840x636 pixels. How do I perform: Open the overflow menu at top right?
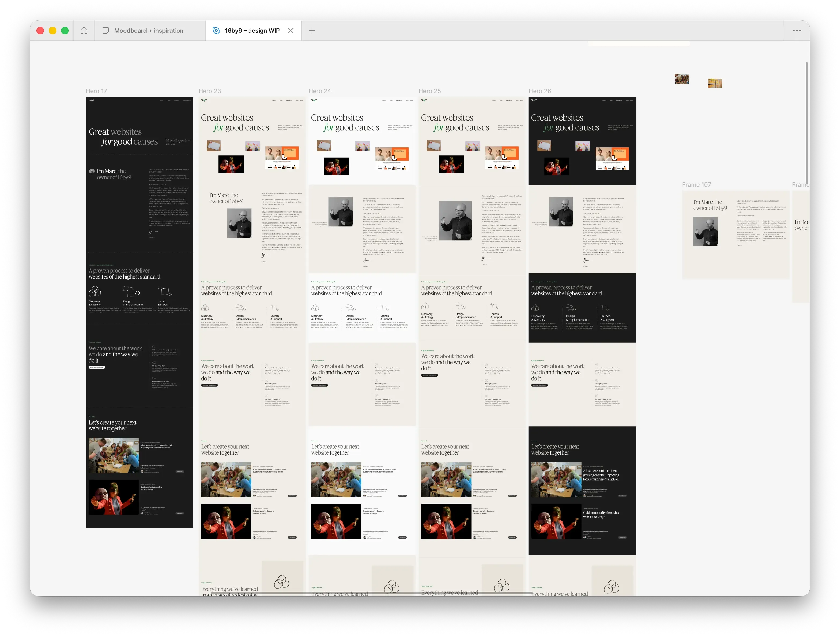click(797, 30)
